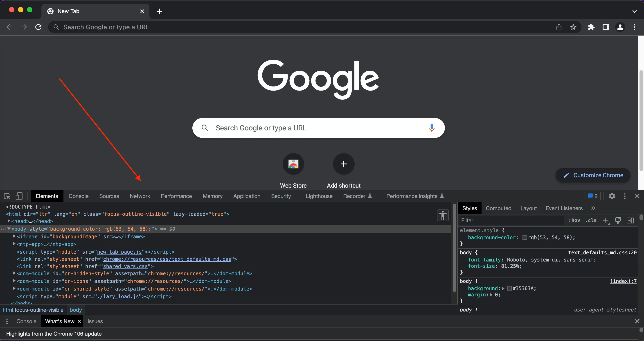This screenshot has width=644, height=341.
Task: Click the Console messages counter icon
Action: tap(592, 196)
